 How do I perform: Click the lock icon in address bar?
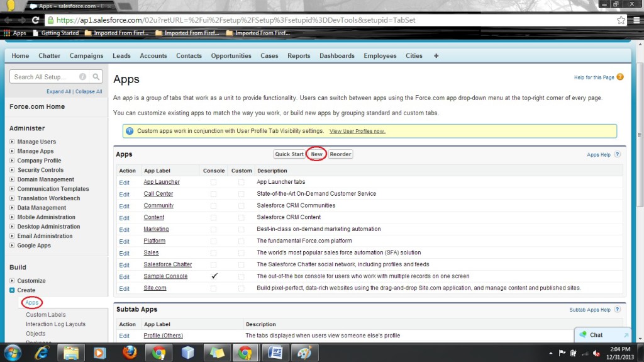pos(50,20)
